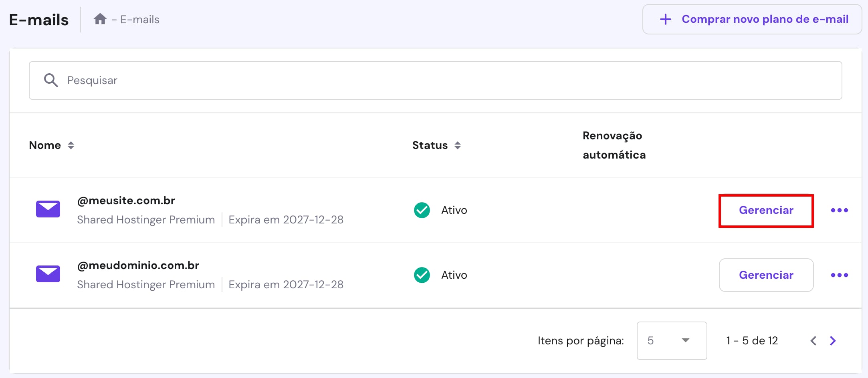Click the search magnifier icon
The width and height of the screenshot is (868, 378).
coord(51,80)
